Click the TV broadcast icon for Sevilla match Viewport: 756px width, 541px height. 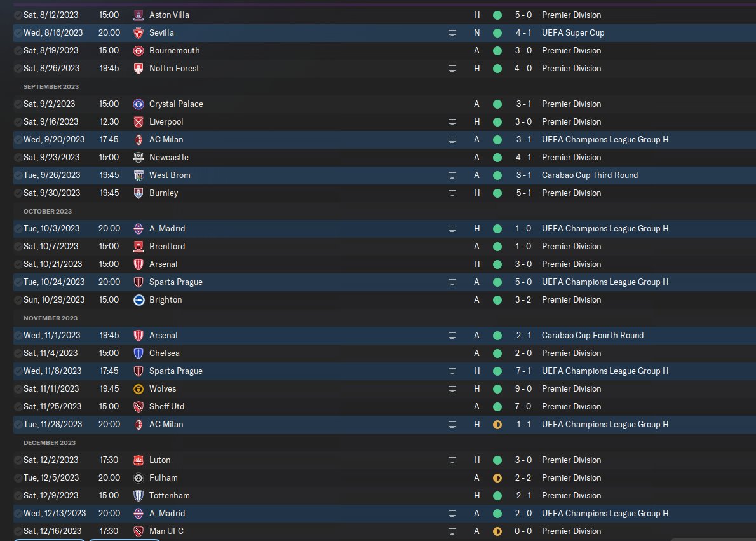452,33
